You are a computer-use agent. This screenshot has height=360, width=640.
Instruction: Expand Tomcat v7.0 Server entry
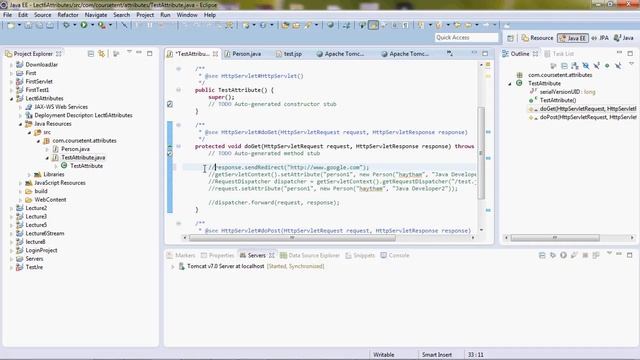point(173,267)
